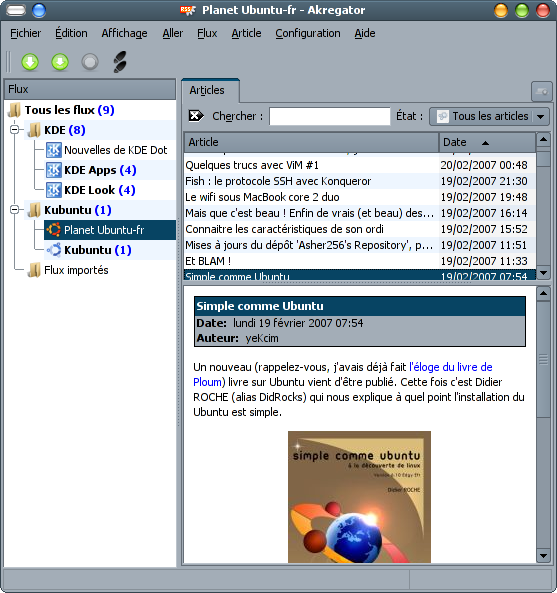
Task: Select Nouvelles de KDE Dot feed
Action: [x=115, y=150]
